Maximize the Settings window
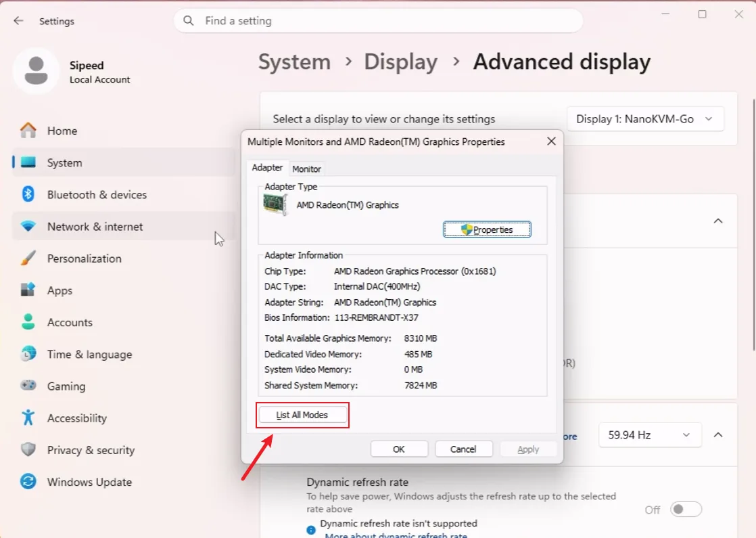 pyautogui.click(x=702, y=14)
